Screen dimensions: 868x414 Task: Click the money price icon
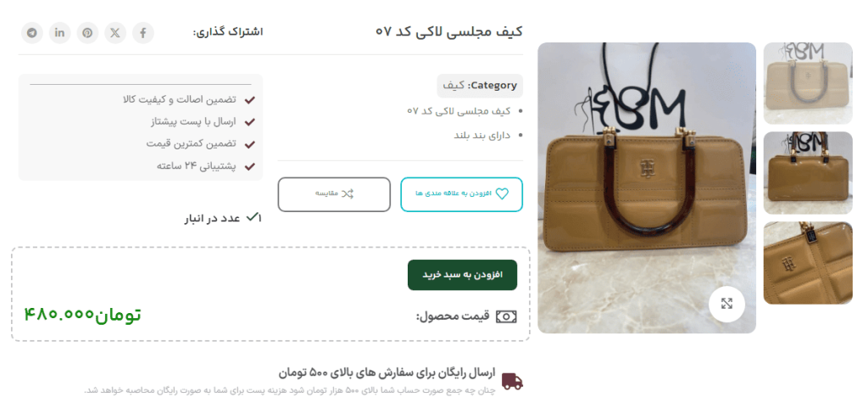pos(506,316)
